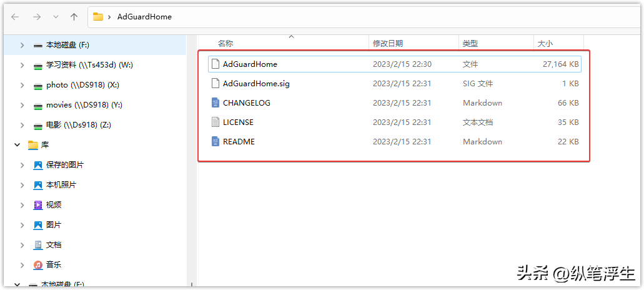Open 保存的图片 library folder

point(64,165)
